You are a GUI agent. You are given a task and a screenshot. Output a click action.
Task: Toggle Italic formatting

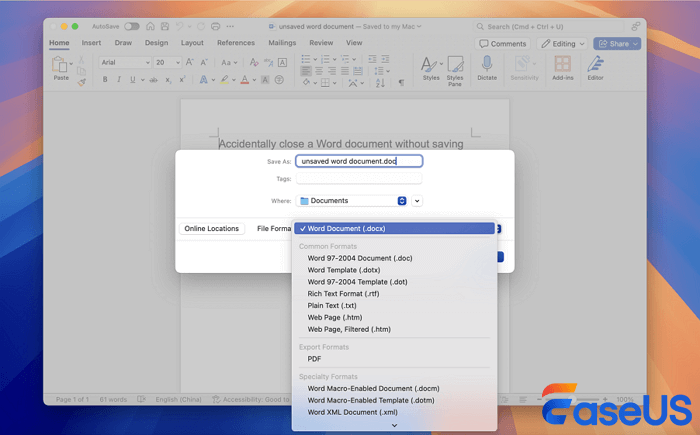(x=119, y=79)
